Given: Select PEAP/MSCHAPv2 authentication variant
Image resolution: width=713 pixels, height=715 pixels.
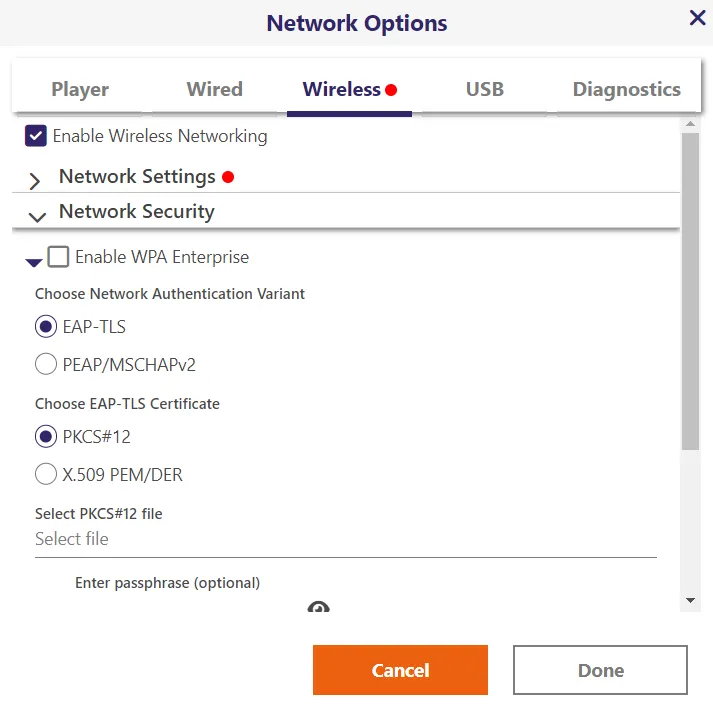Looking at the screenshot, I should click(x=46, y=364).
